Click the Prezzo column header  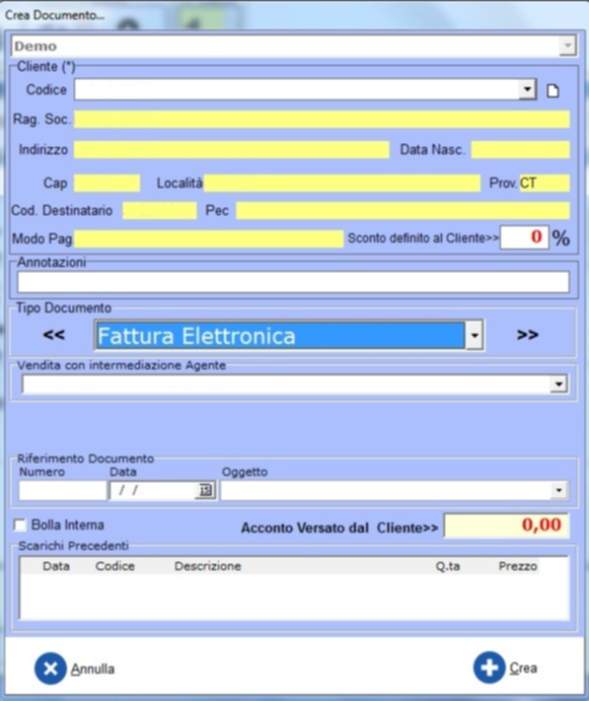pos(517,566)
